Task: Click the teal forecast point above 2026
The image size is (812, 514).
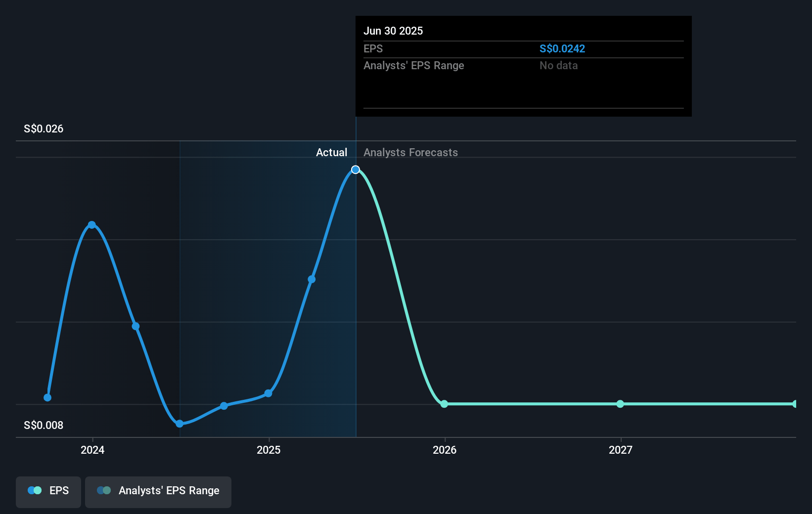Action: tap(444, 404)
